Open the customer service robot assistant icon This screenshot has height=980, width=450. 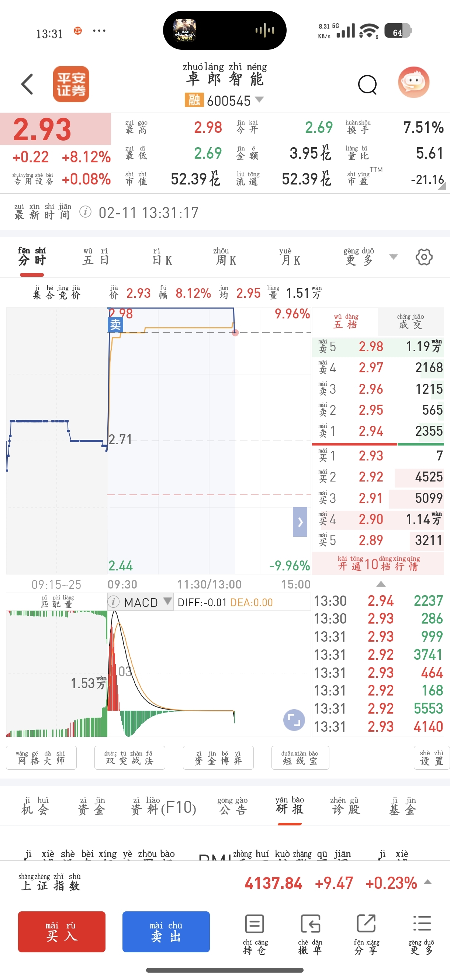pos(414,83)
